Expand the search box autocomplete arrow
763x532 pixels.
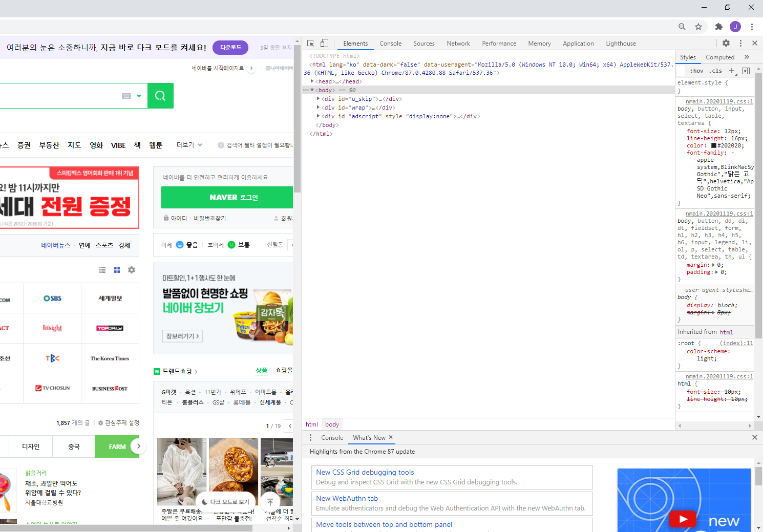(139, 96)
